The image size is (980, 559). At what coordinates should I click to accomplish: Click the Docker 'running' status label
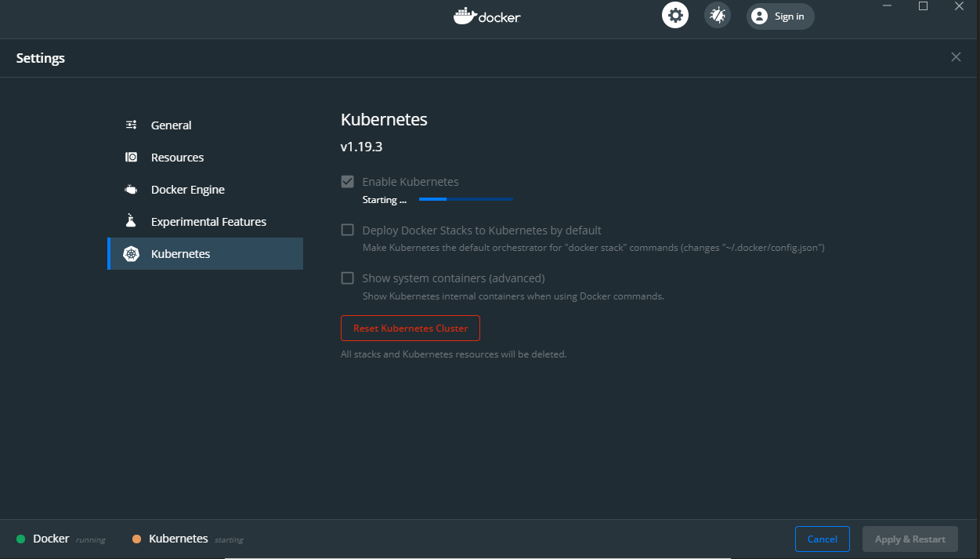point(91,540)
